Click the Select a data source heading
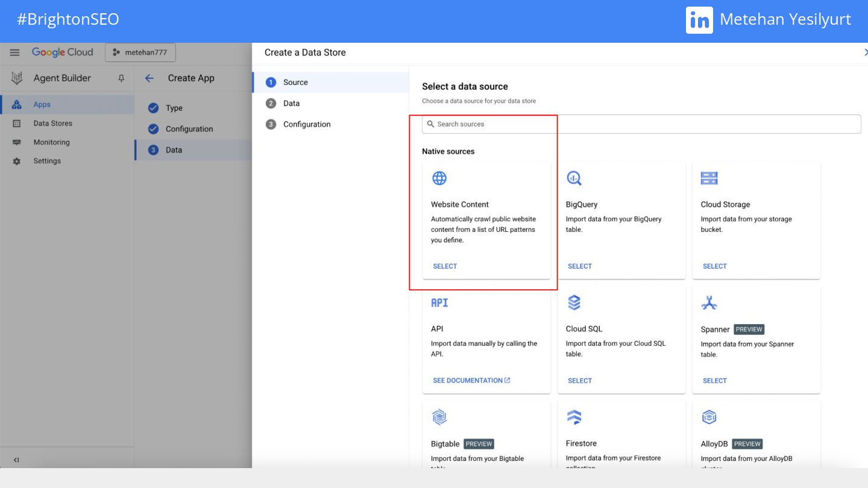 (465, 87)
